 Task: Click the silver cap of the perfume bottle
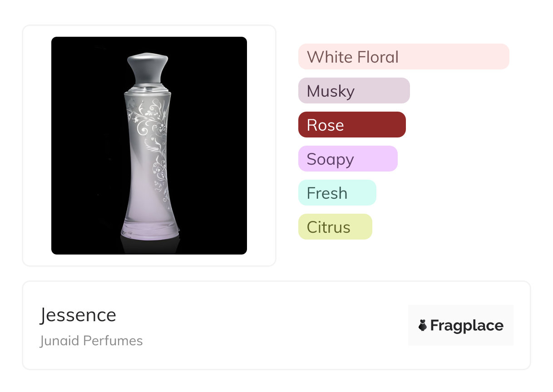point(148,68)
